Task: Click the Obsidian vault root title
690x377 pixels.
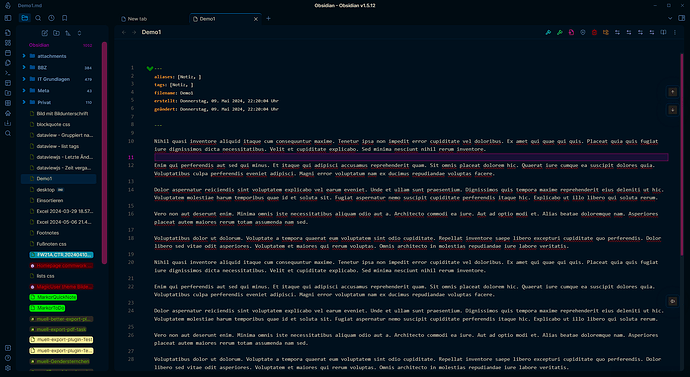Action: tap(39, 45)
